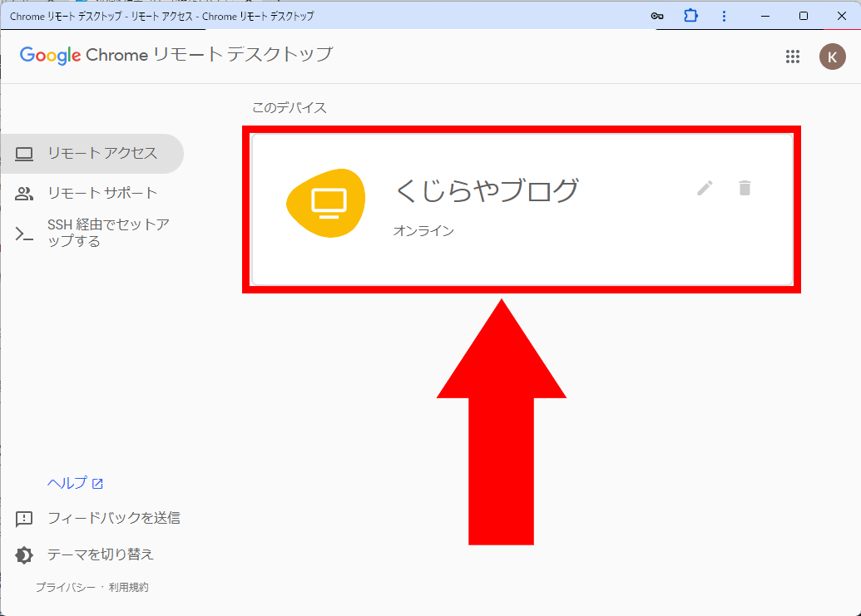Open Chrome extensions puzzle icon
This screenshot has width=861, height=616.
pyautogui.click(x=690, y=15)
